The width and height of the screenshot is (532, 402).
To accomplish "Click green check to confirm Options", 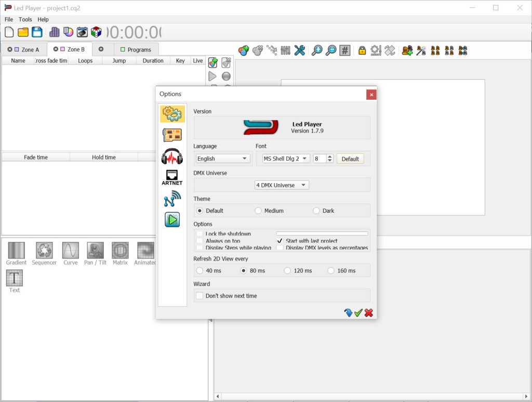I will coord(358,313).
